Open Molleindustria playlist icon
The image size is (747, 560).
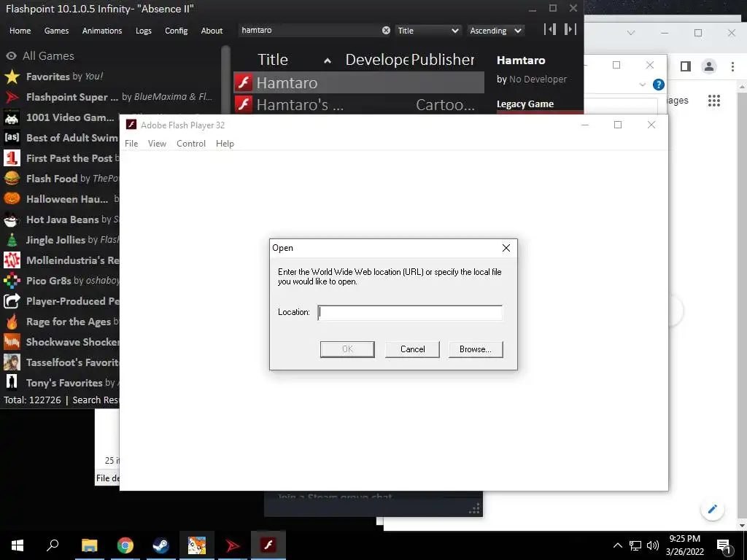click(12, 260)
